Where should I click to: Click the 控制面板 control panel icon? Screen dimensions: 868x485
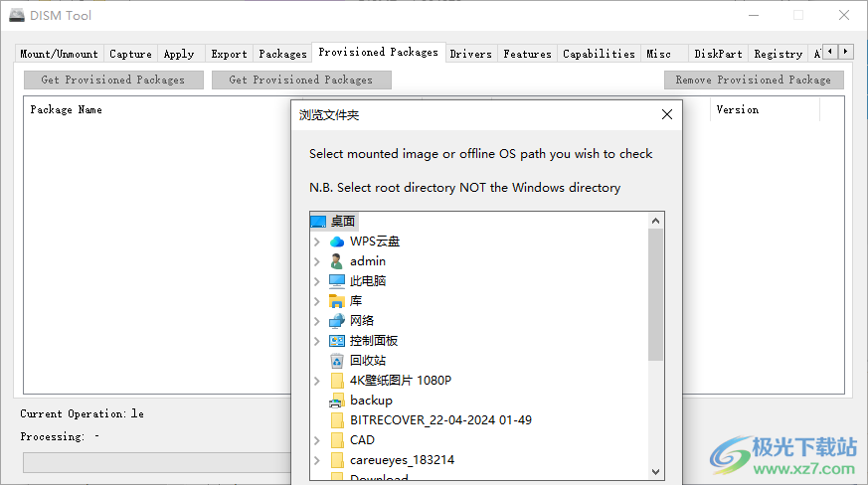[x=337, y=341]
